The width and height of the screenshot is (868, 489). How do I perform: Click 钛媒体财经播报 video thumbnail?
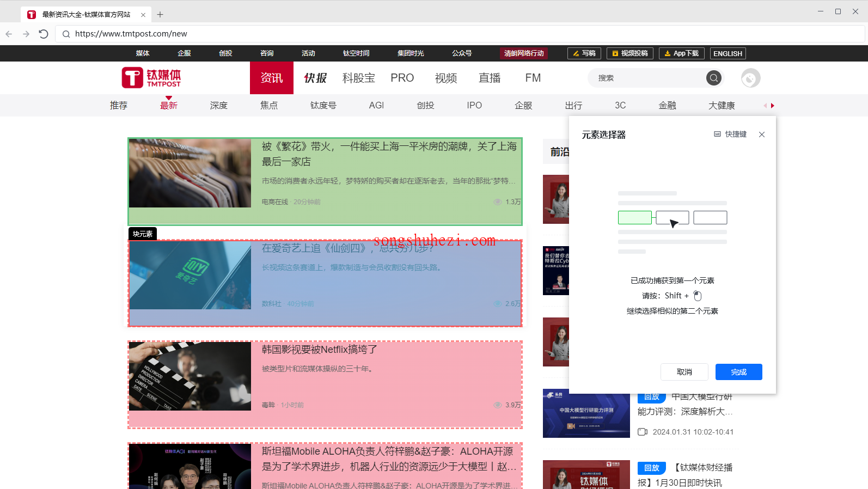pos(586,475)
